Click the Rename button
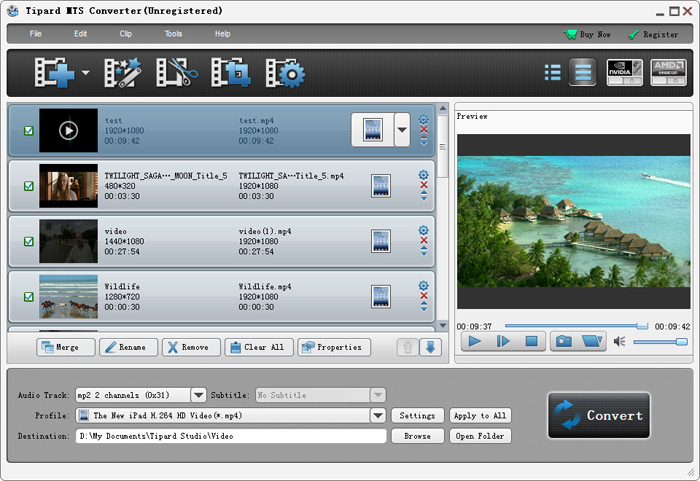700x481 pixels. [129, 347]
